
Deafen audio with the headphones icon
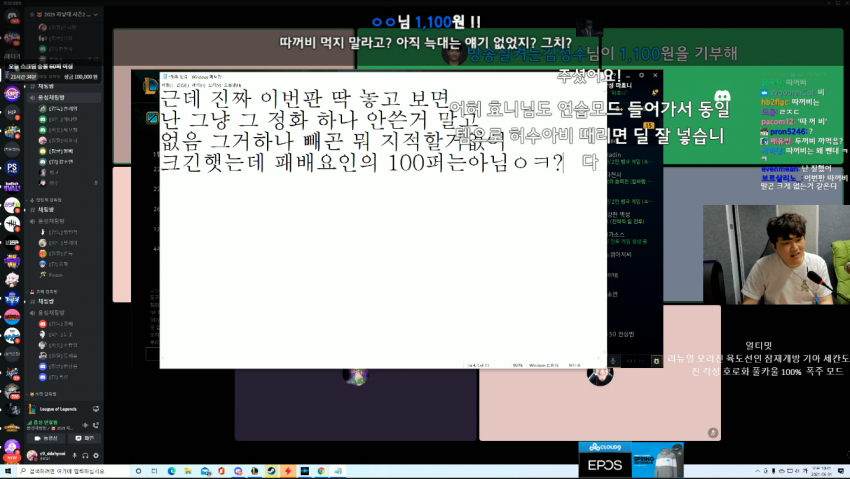[x=85, y=456]
